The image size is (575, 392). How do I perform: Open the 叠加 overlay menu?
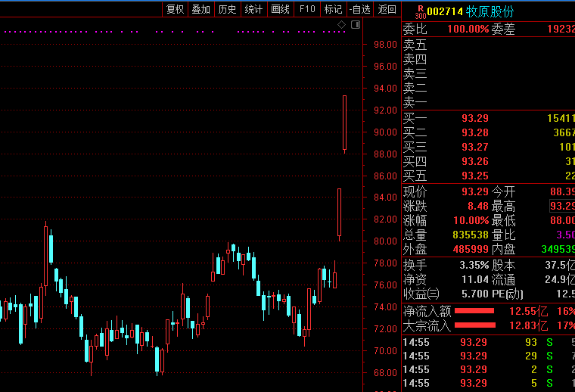pos(201,9)
